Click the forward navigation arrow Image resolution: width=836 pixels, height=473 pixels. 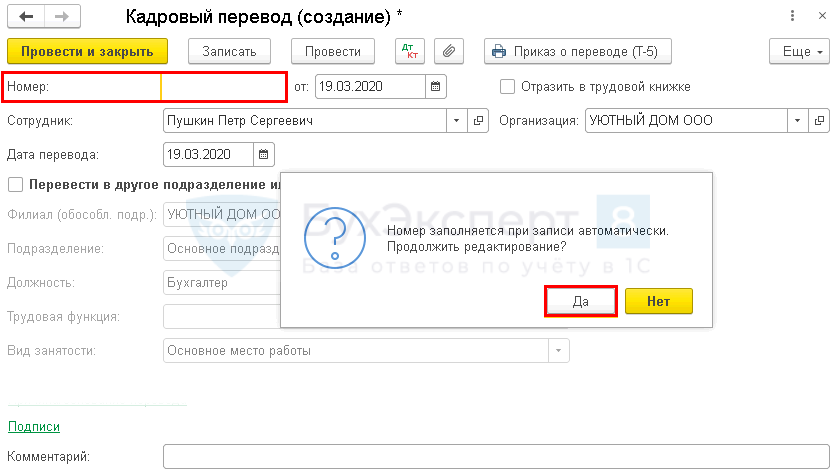click(60, 17)
